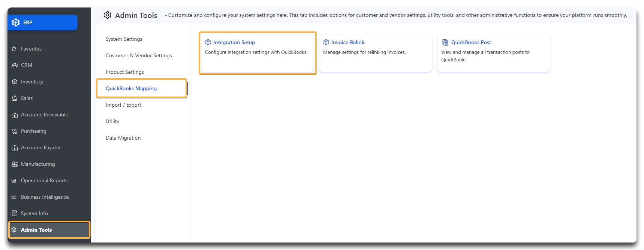Open the System Settings section

point(124,39)
